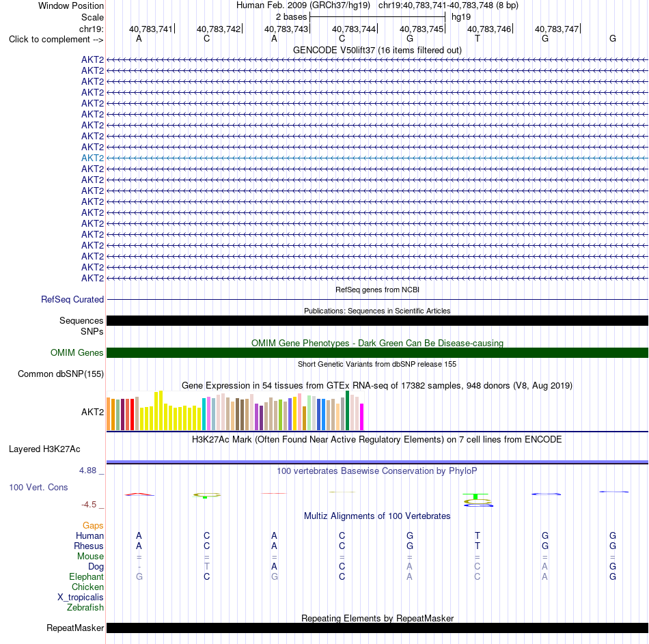Screen dimensions: 649x644
Task: Open the GTEx Gene Expression track title
Action: coord(377,385)
